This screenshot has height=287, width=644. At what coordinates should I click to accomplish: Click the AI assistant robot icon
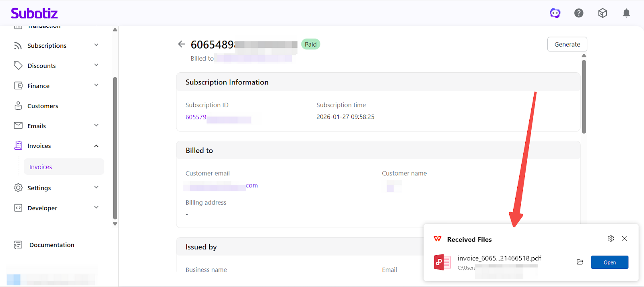pos(555,13)
